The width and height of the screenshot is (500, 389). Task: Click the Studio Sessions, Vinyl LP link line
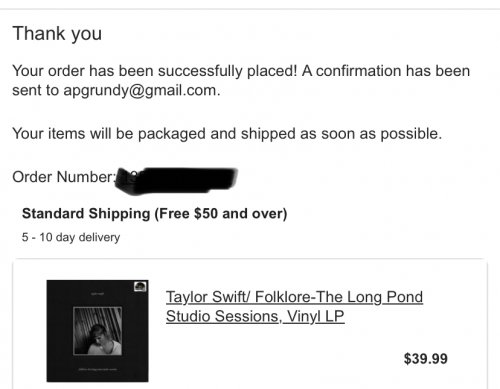255,316
